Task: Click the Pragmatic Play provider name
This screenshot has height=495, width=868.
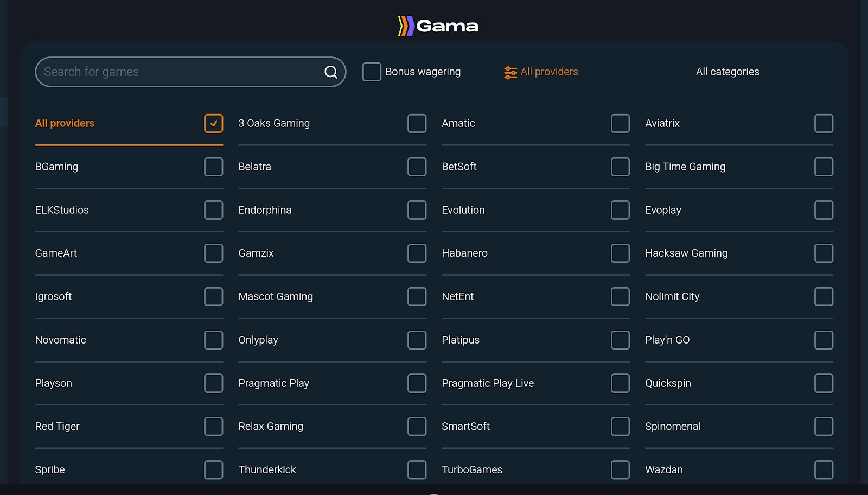Action: click(x=274, y=383)
